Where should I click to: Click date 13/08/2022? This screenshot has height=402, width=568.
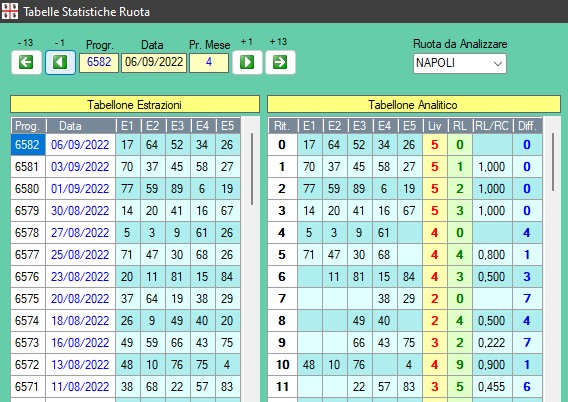pos(80,364)
